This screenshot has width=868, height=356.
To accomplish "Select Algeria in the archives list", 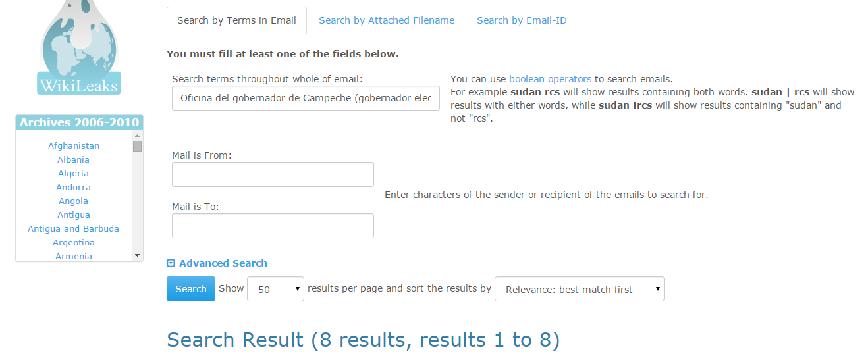I will pyautogui.click(x=73, y=174).
